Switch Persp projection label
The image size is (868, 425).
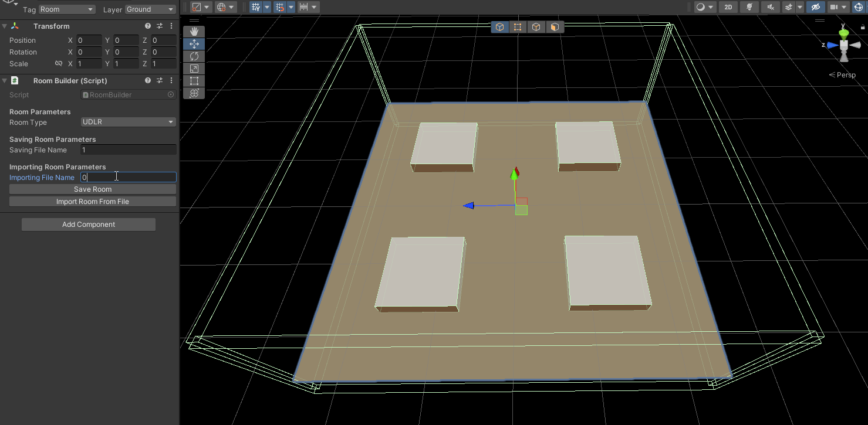tap(842, 75)
